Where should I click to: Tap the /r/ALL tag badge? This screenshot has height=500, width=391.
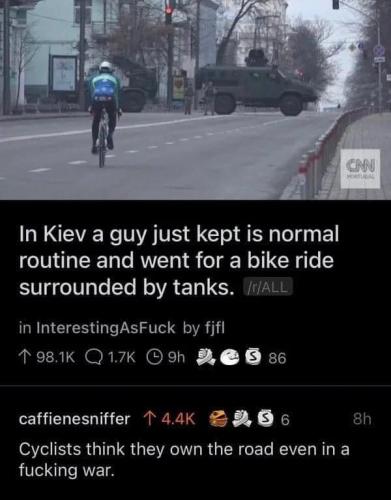click(267, 287)
